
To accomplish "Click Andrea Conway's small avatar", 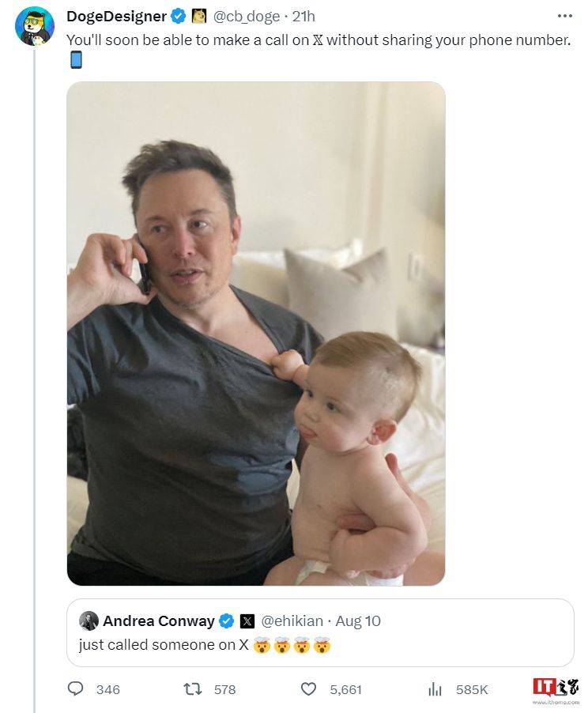I will (x=89, y=621).
